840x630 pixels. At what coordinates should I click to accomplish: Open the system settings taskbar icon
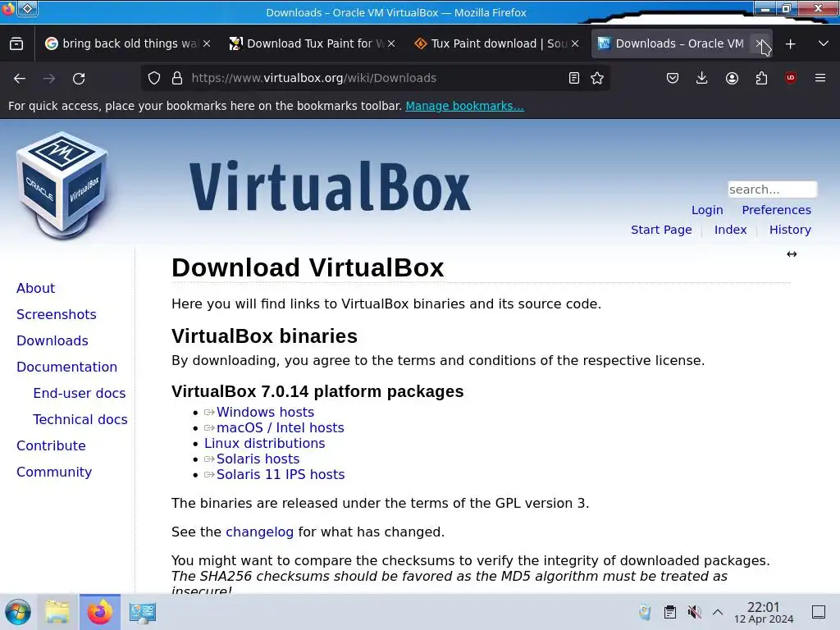(142, 612)
